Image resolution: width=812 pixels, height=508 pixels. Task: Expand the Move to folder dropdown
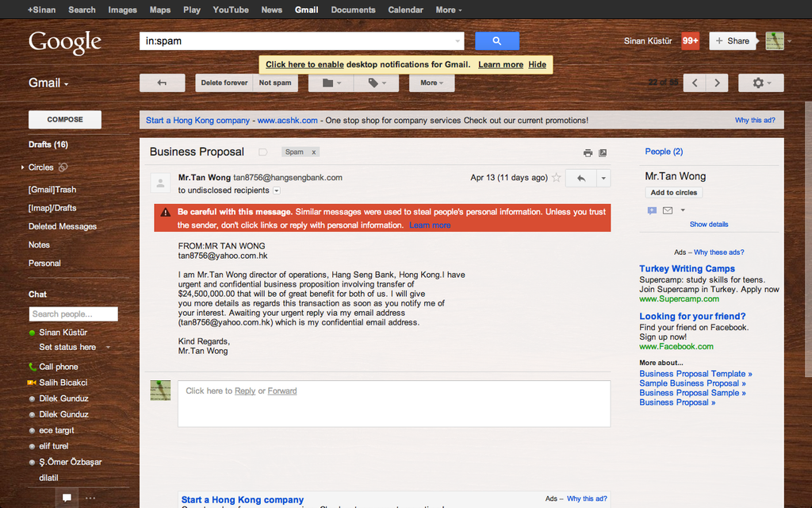point(331,83)
